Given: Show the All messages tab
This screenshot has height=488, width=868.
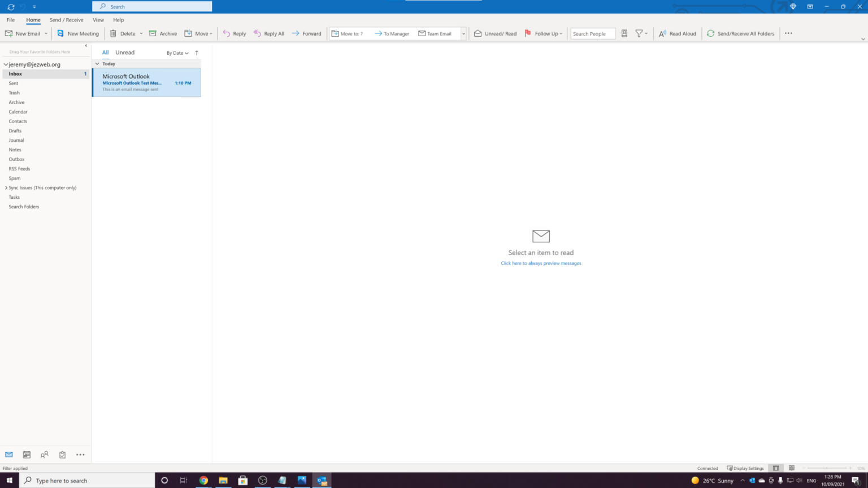Looking at the screenshot, I should (x=105, y=53).
